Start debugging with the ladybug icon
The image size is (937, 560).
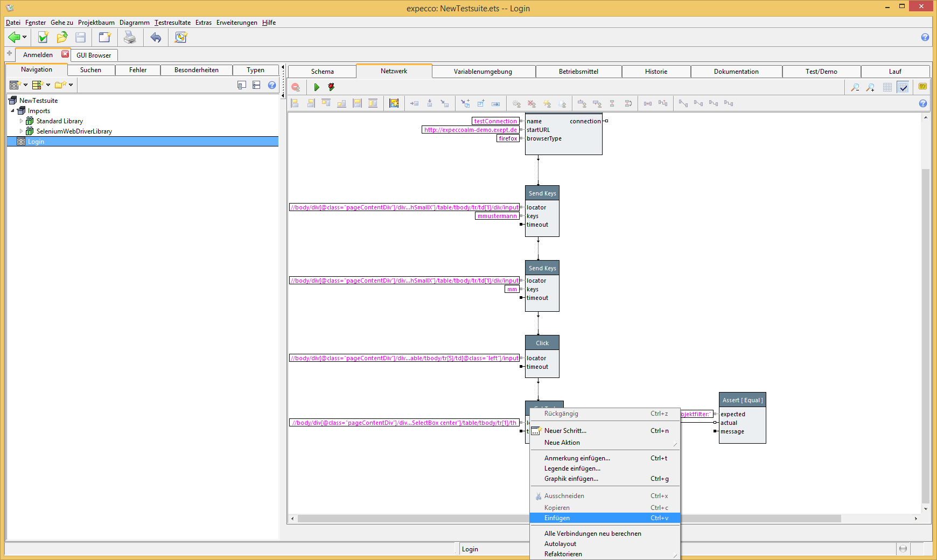pos(331,87)
